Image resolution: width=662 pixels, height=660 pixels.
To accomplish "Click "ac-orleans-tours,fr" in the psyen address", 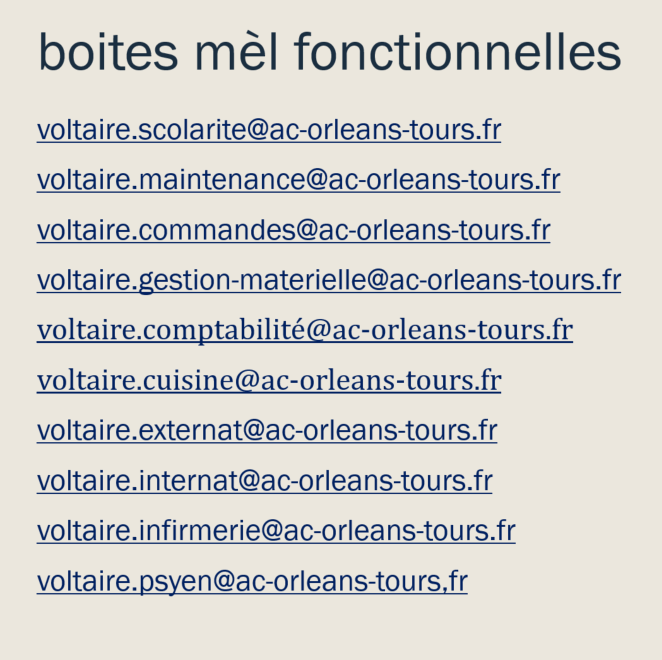I will [x=352, y=581].
